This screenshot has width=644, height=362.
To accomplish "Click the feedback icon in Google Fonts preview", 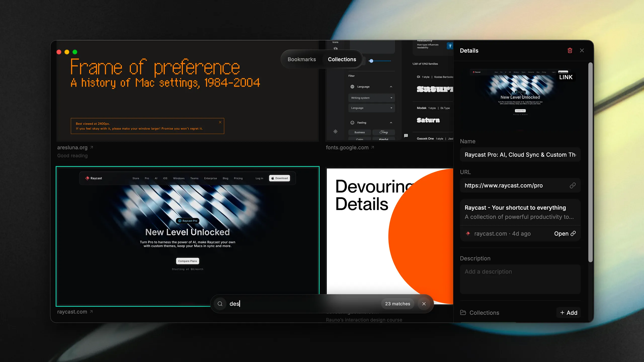I will click(406, 135).
